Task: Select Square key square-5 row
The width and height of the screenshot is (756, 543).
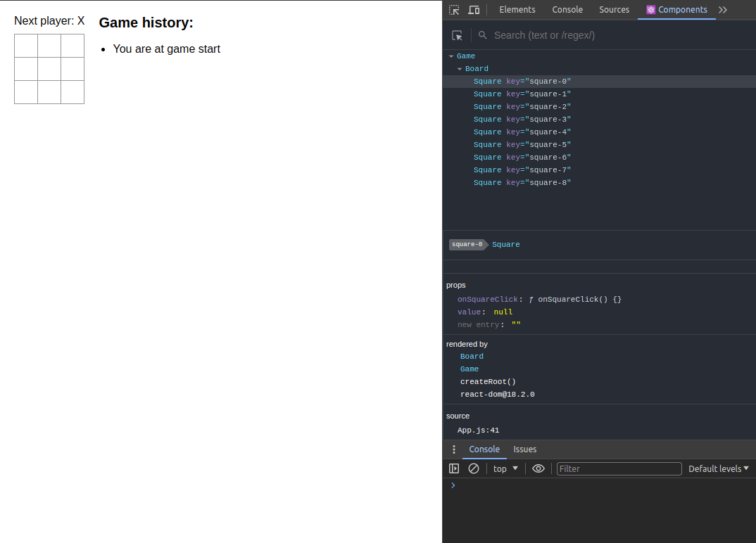Action: click(x=599, y=145)
